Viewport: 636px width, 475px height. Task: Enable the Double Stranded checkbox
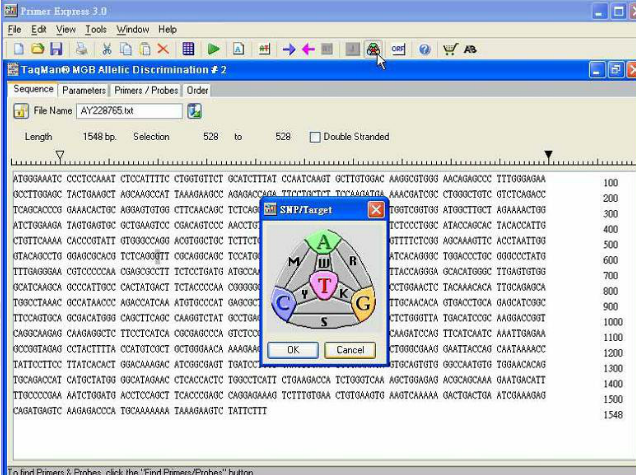[315, 137]
